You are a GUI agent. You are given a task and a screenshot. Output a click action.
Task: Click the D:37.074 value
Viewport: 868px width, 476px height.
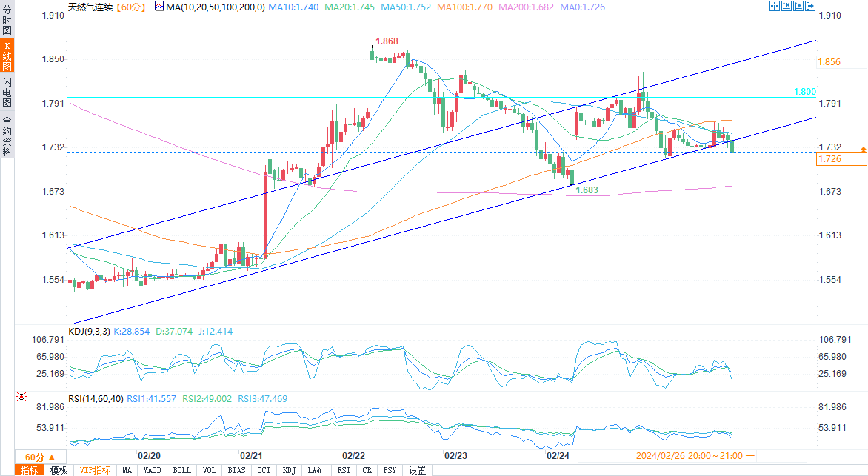(x=174, y=332)
